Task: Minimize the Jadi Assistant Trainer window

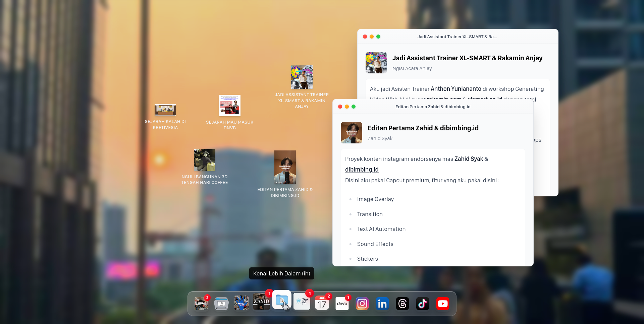Action: pyautogui.click(x=372, y=37)
